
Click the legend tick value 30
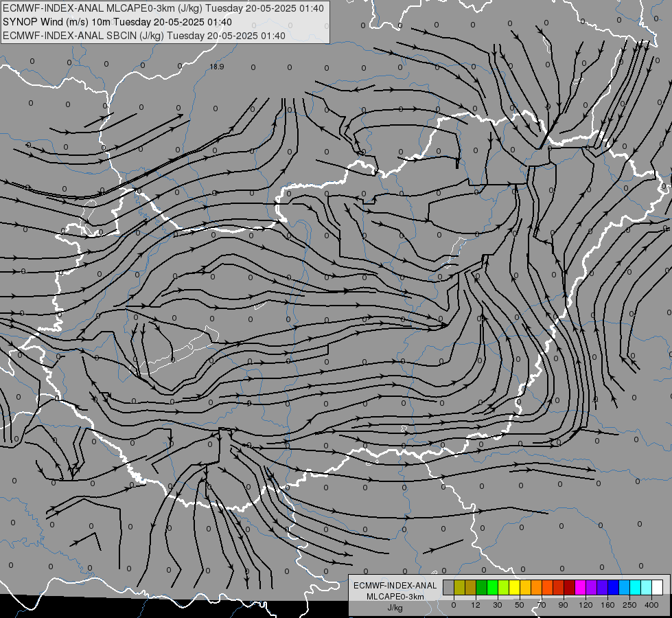click(x=498, y=605)
